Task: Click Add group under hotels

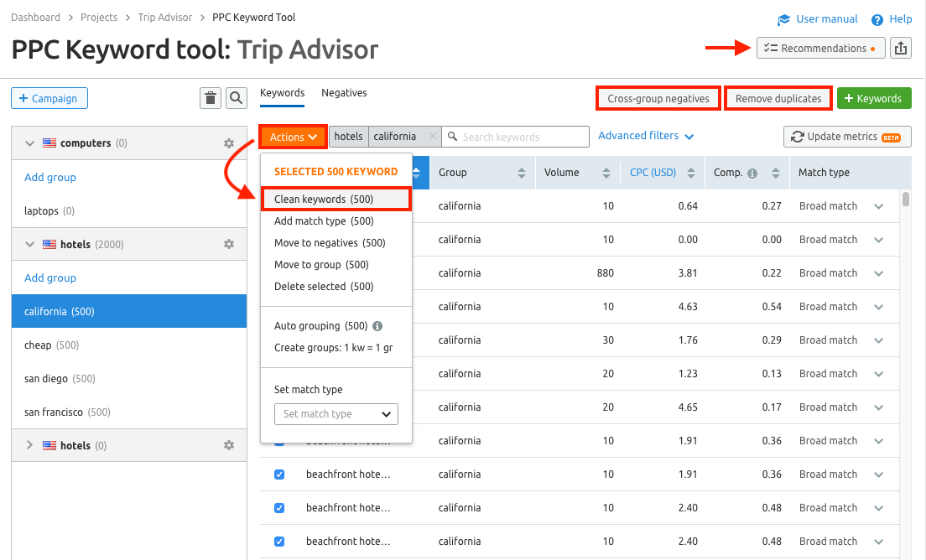Action: coord(50,278)
